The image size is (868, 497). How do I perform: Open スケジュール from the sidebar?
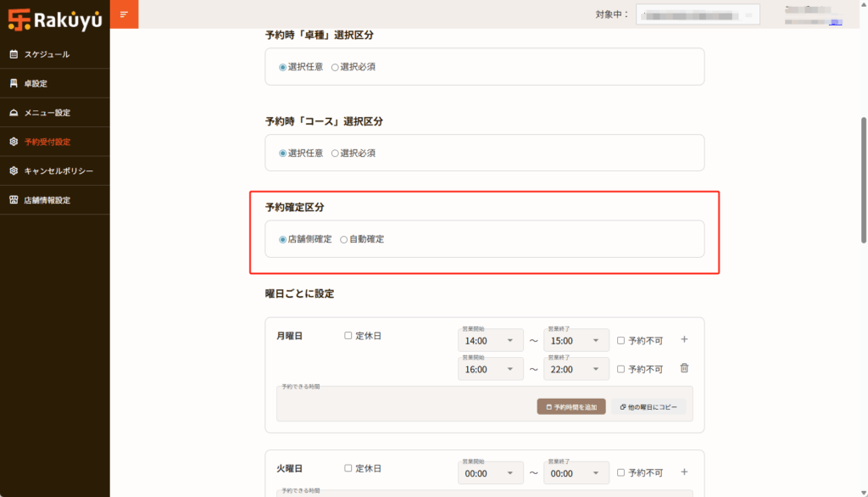tap(47, 54)
